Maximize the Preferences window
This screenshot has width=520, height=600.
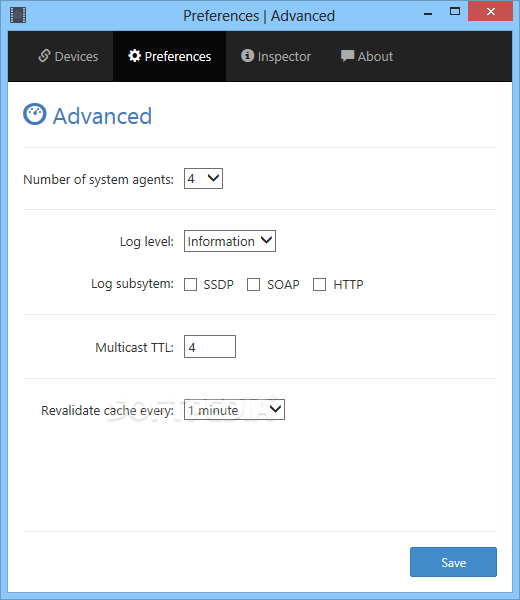click(x=455, y=11)
